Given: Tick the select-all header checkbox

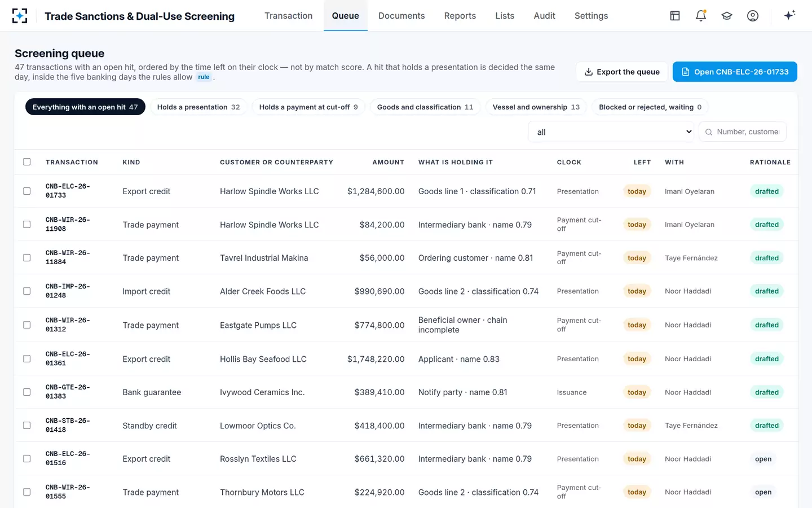Looking at the screenshot, I should (x=27, y=162).
